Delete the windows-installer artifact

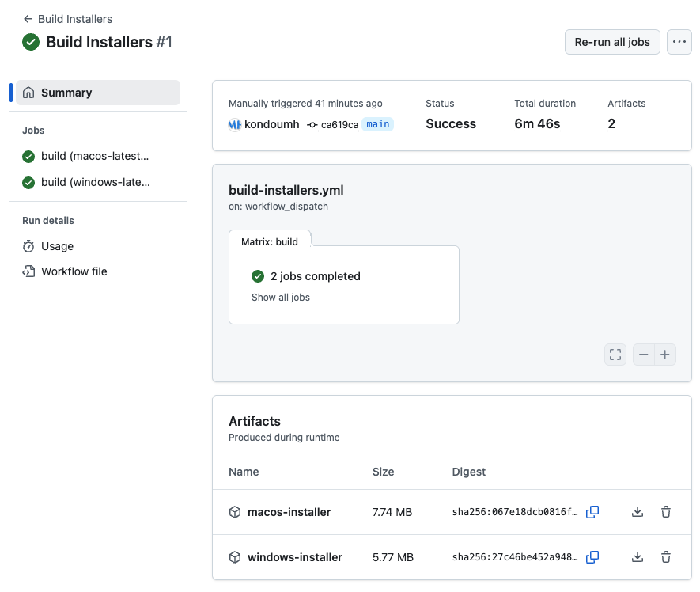[x=666, y=557]
